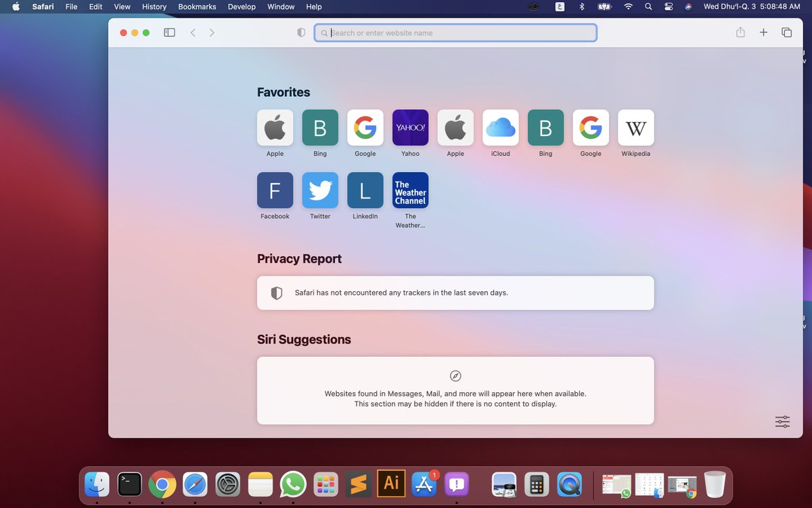Open start page customization settings
This screenshot has height=508, width=812.
click(782, 421)
